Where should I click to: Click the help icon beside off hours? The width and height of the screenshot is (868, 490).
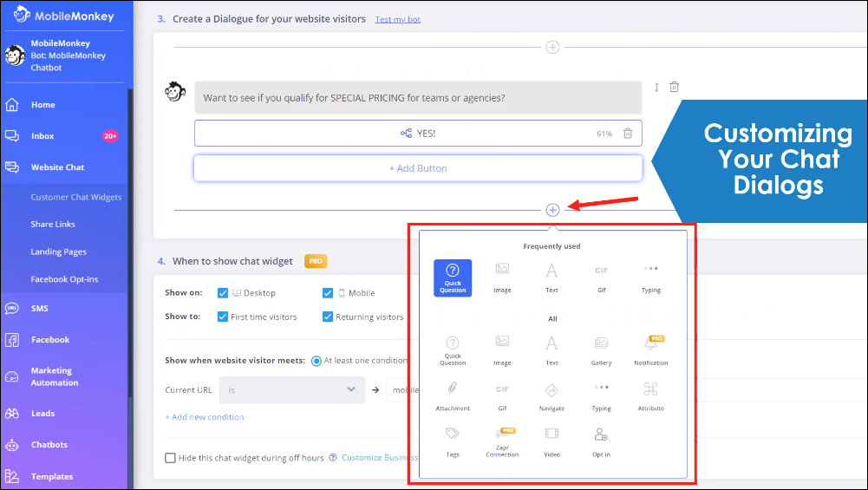[x=333, y=457]
